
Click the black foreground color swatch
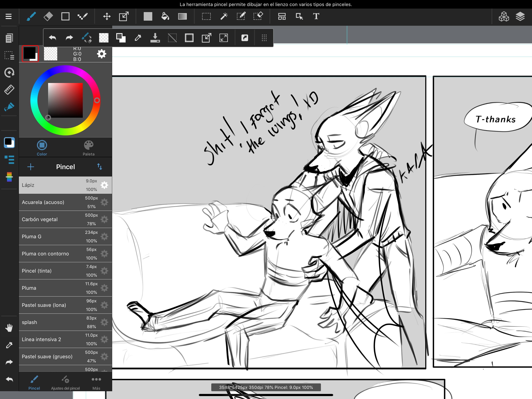pos(29,53)
